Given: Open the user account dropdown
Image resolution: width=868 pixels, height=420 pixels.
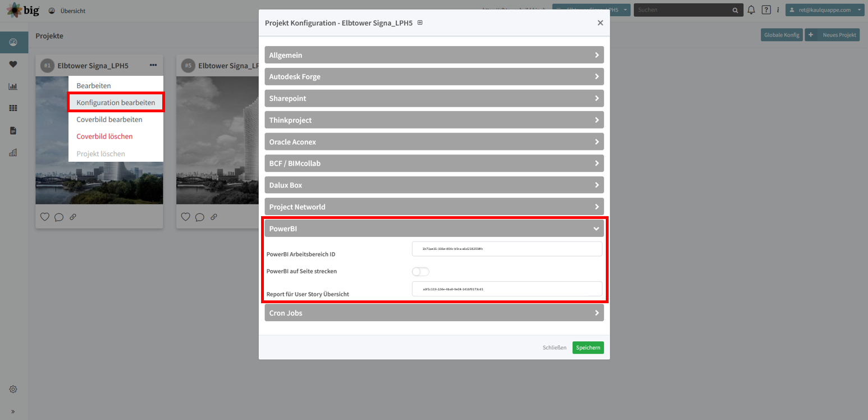Looking at the screenshot, I should [x=825, y=10].
